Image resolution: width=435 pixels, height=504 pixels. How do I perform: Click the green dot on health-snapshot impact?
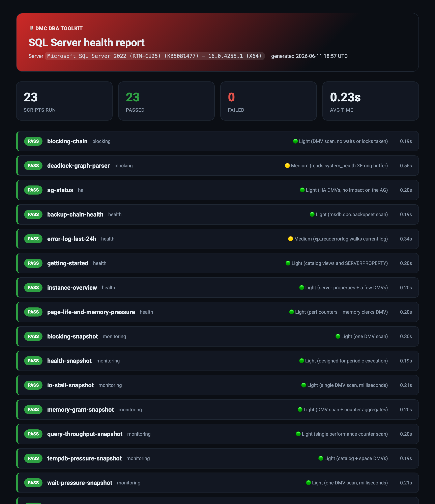[x=302, y=360]
